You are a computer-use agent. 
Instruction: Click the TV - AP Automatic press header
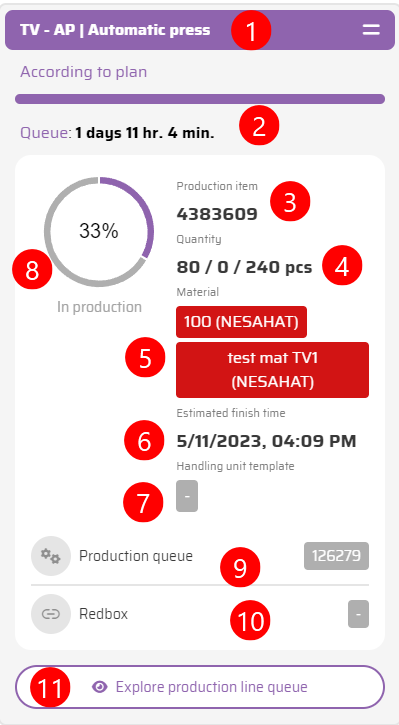click(x=200, y=30)
